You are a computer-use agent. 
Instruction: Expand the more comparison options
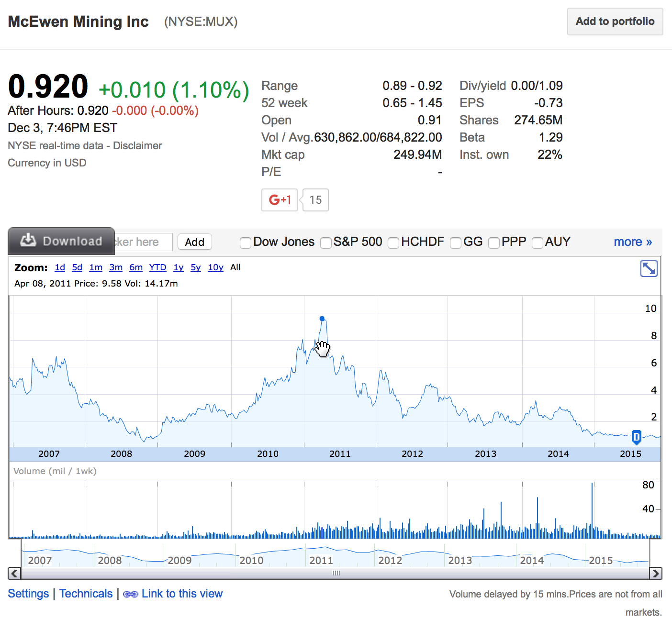pyautogui.click(x=633, y=242)
